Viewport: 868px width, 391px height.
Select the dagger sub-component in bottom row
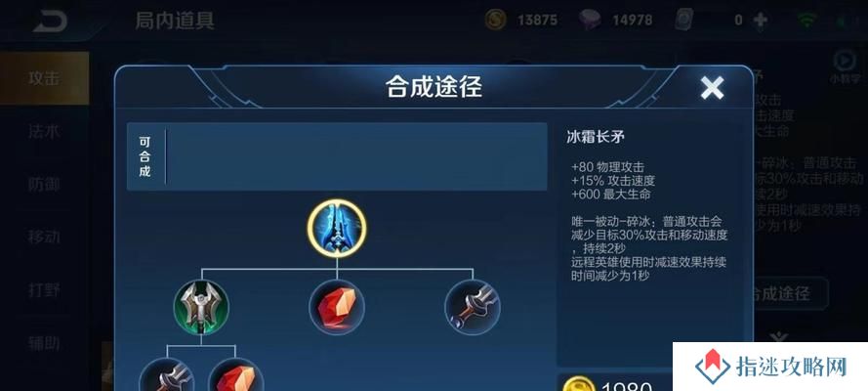[x=167, y=376]
